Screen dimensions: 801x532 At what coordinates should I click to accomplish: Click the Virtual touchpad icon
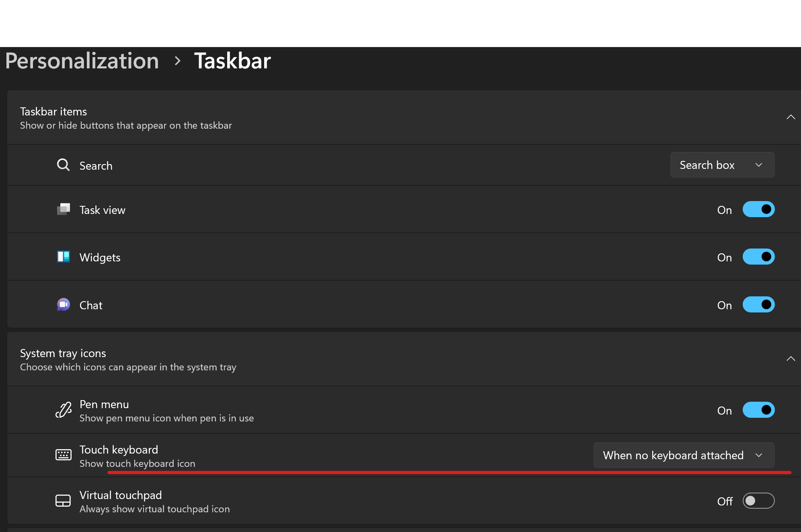63,501
